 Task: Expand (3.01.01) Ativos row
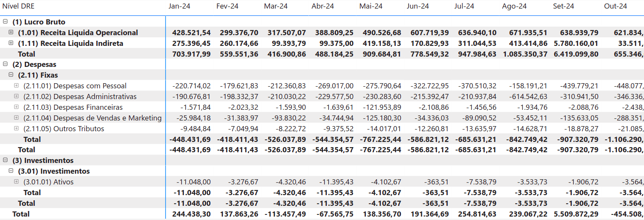17,182
